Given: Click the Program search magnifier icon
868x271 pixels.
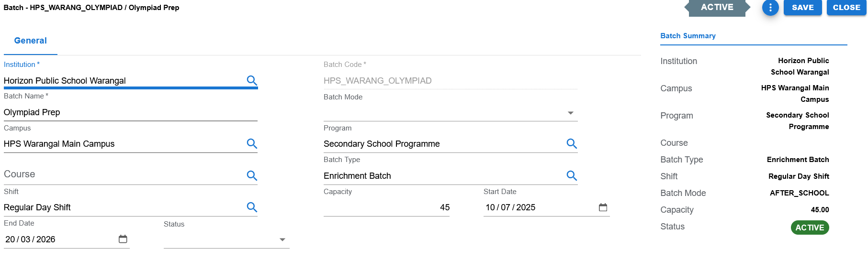Looking at the screenshot, I should (572, 143).
